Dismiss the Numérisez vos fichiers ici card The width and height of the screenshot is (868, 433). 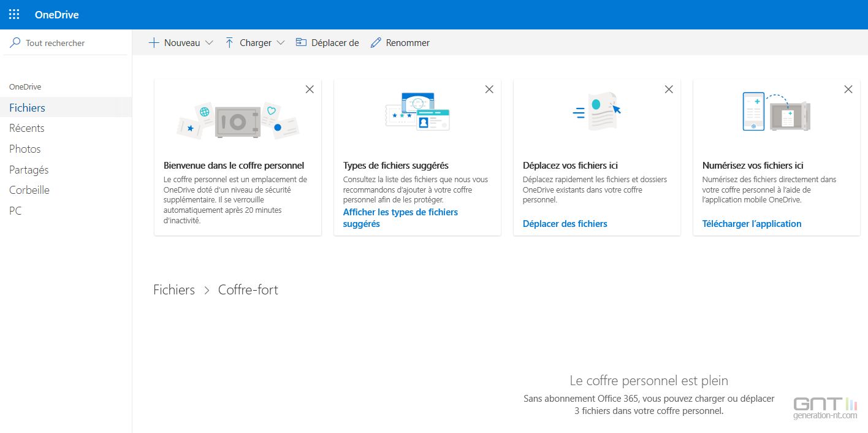(x=848, y=90)
